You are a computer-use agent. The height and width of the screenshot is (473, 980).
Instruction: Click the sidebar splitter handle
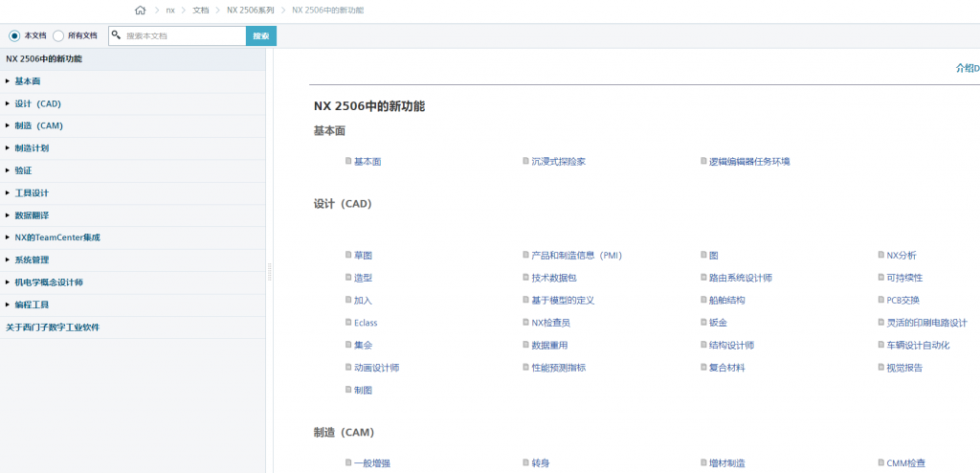(269, 272)
